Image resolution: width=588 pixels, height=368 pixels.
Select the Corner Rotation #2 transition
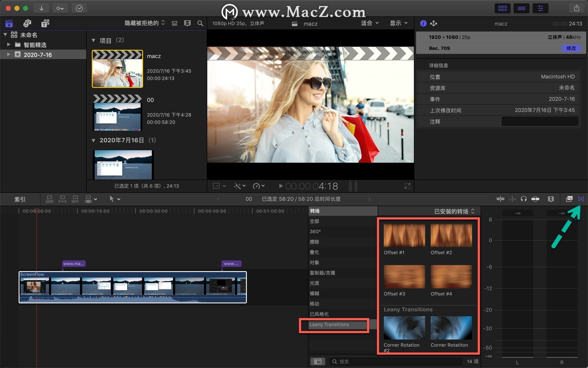click(404, 328)
